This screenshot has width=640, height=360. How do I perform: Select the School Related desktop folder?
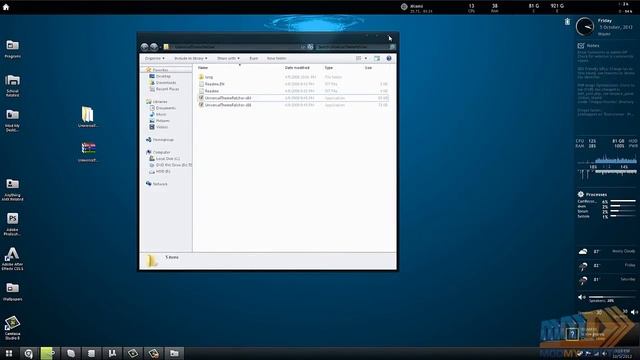click(x=13, y=85)
